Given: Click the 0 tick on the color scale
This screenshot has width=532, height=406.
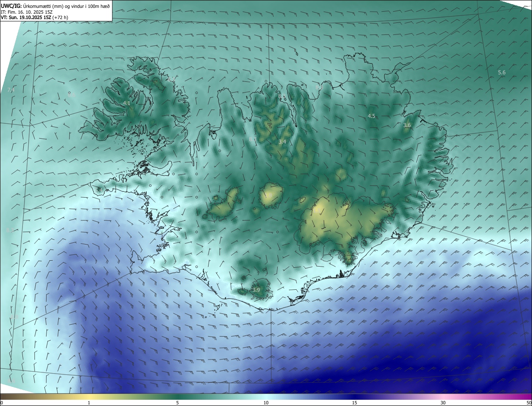Looking at the screenshot, I should (2, 403).
